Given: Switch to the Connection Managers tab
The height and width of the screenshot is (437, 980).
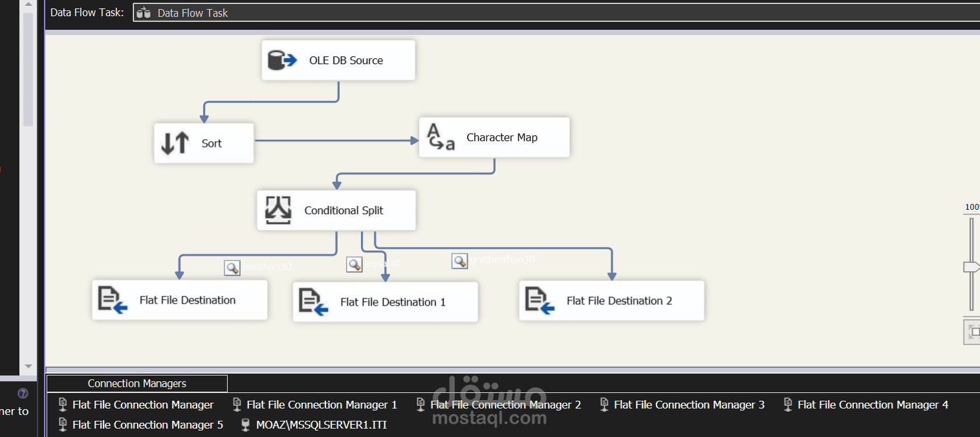Looking at the screenshot, I should [x=136, y=383].
